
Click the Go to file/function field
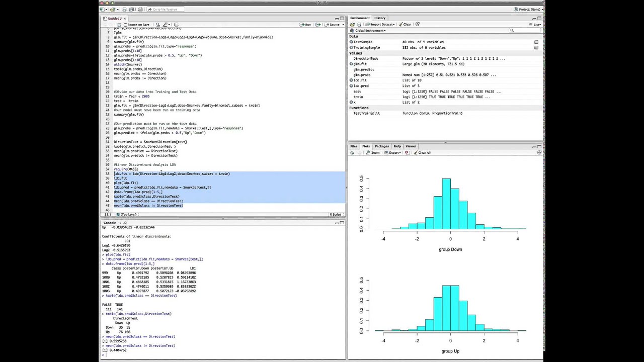[165, 9]
